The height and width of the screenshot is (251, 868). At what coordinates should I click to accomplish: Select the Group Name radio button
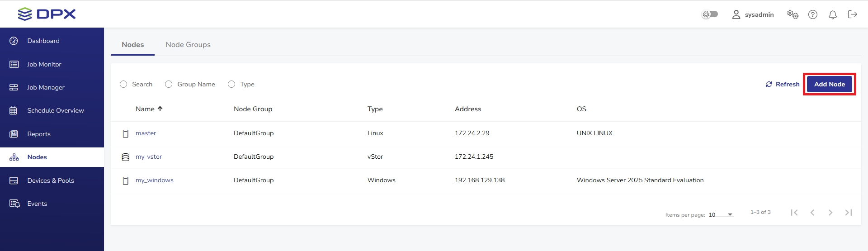(169, 84)
